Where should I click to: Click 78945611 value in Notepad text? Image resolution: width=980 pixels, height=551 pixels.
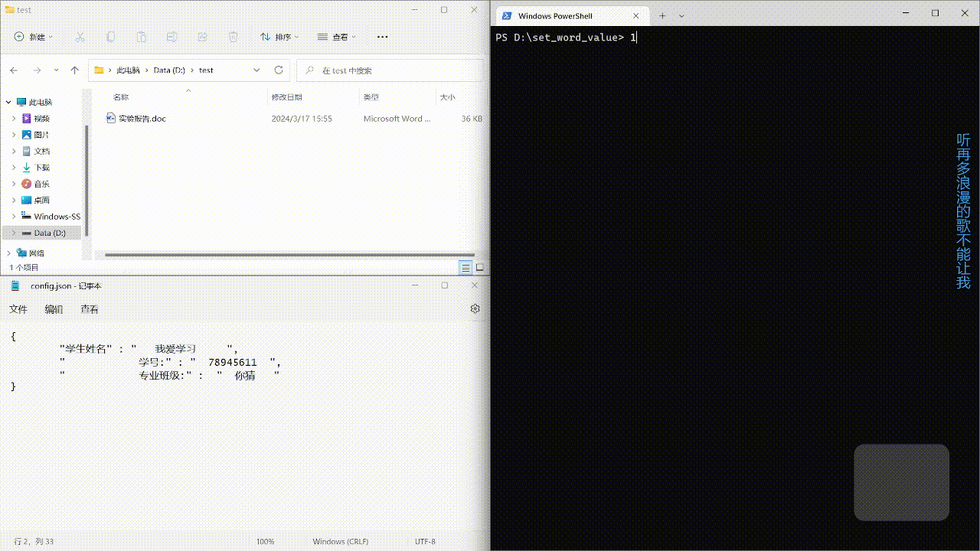click(233, 362)
